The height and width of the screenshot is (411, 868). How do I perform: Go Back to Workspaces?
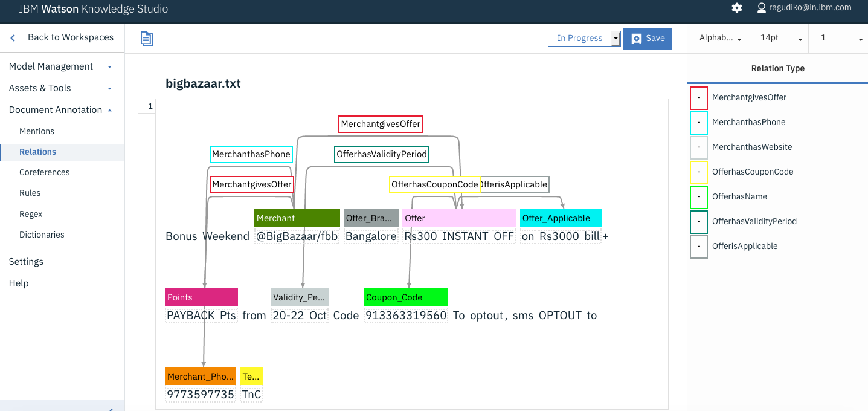click(71, 37)
